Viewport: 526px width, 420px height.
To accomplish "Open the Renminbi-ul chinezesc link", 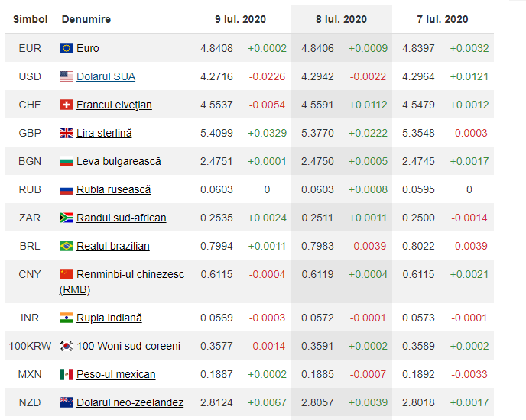I will 130,274.
